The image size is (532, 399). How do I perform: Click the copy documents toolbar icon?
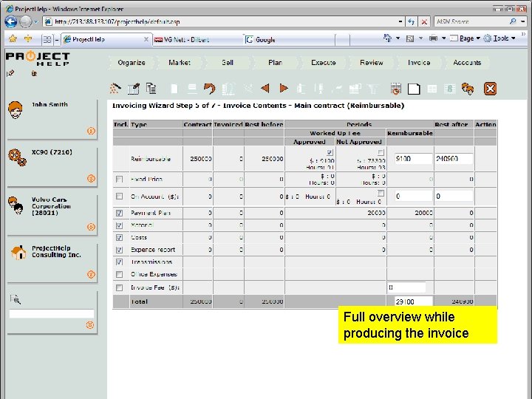151,89
